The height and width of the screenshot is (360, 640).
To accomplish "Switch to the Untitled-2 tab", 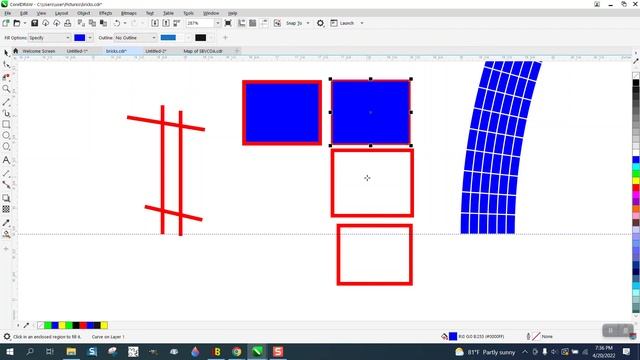I will pyautogui.click(x=156, y=51).
